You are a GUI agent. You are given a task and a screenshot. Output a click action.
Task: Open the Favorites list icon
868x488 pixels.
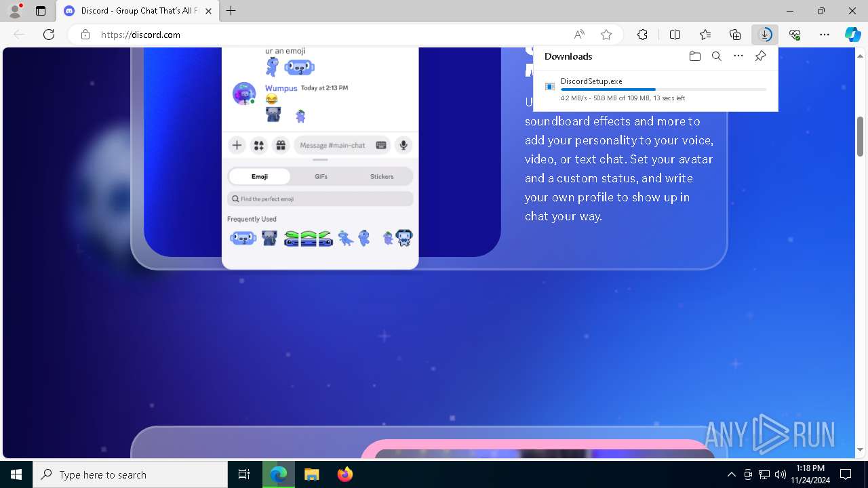pos(705,35)
